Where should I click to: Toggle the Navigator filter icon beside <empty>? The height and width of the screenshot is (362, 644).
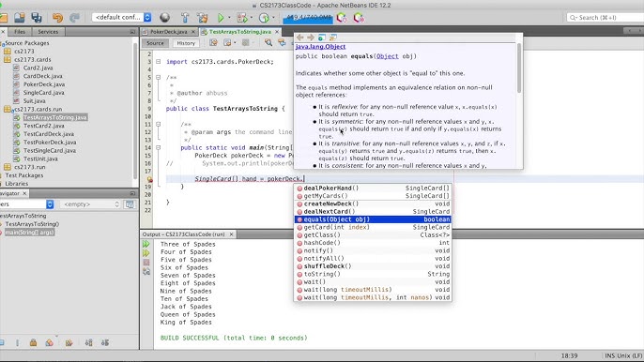click(x=130, y=204)
